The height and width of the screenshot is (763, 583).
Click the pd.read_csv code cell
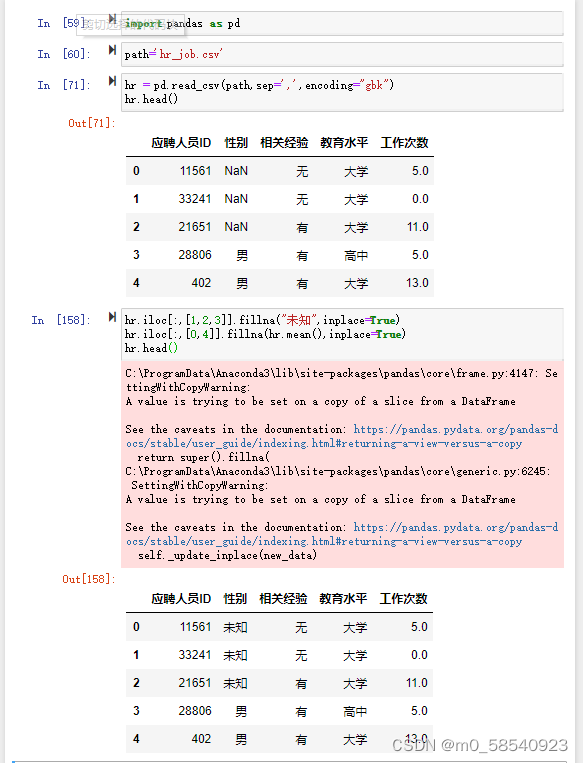[342, 92]
